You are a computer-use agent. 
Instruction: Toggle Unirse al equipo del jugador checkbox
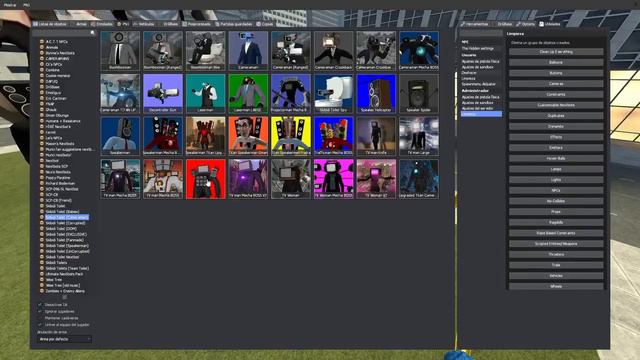[x=40, y=324]
